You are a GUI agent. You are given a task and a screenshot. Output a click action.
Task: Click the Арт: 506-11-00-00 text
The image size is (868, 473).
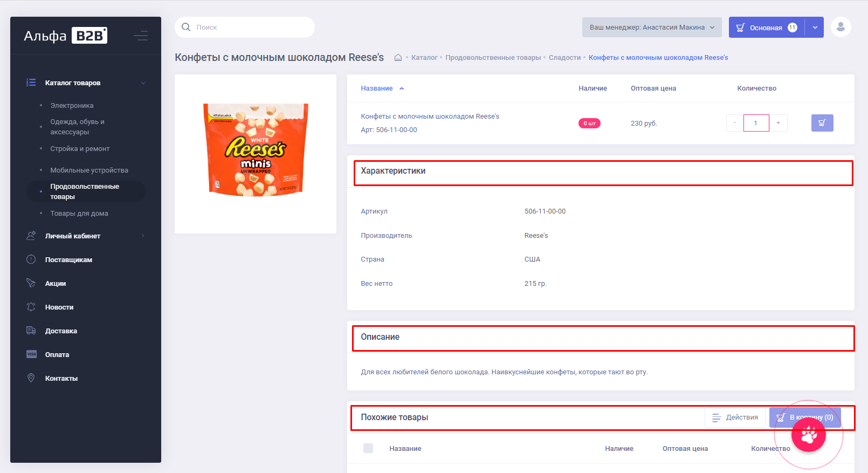(389, 130)
